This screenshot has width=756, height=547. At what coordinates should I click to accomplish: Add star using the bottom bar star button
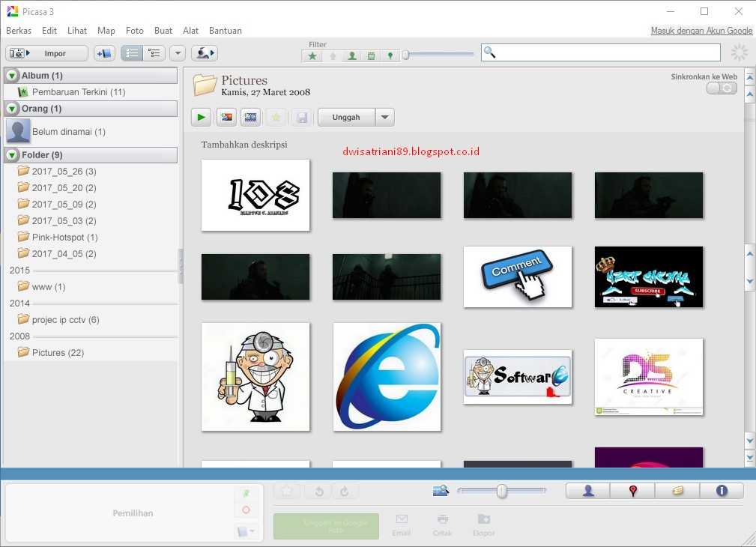click(x=287, y=492)
